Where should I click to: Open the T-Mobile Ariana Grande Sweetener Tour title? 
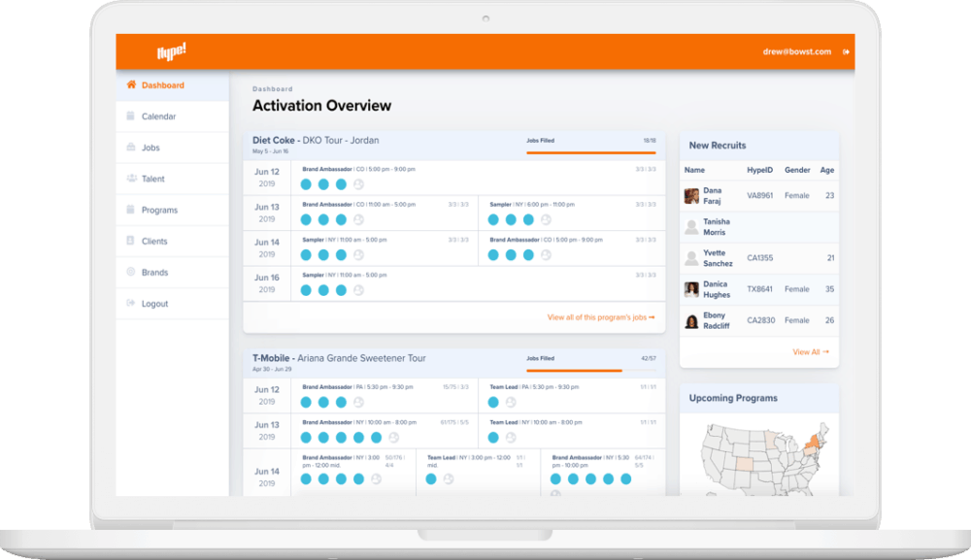tap(339, 358)
